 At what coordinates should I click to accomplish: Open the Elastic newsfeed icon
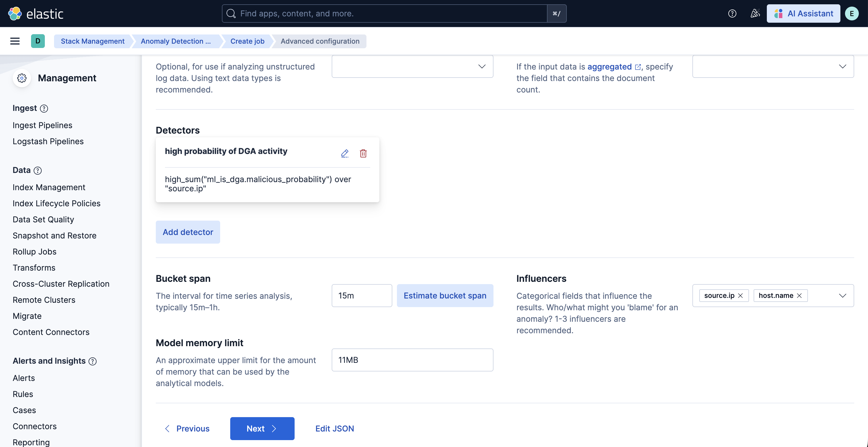coord(755,14)
